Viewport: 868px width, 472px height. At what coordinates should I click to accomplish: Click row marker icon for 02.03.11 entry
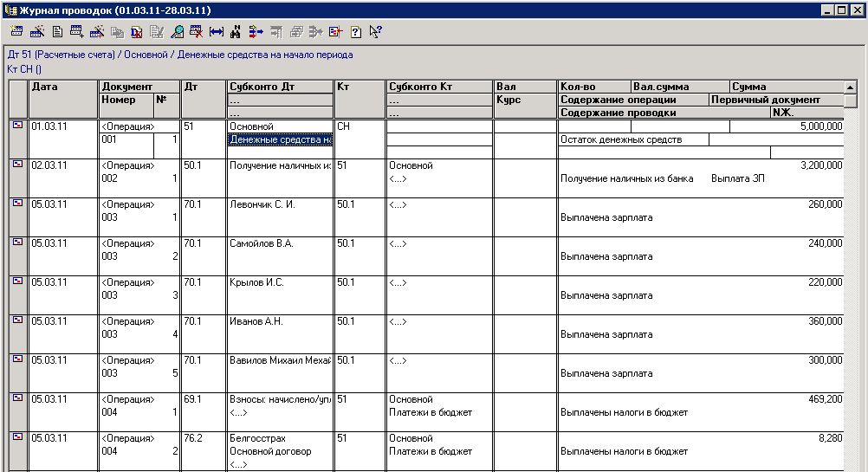click(x=17, y=164)
